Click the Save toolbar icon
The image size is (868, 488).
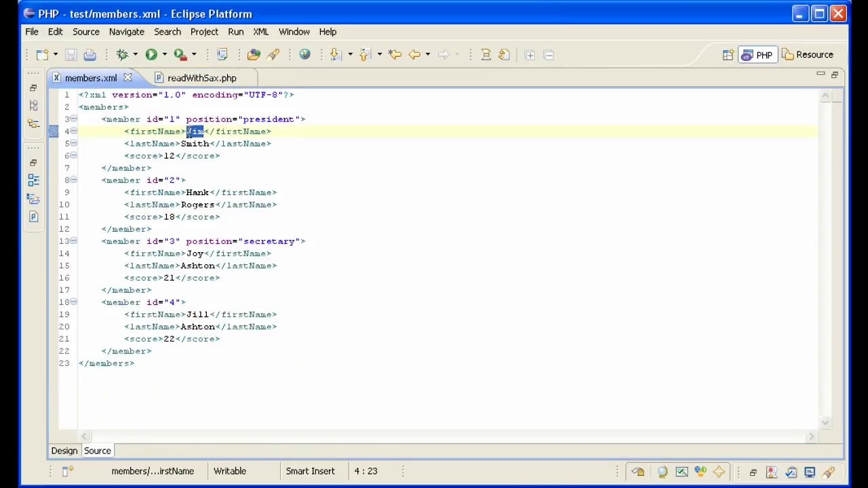point(71,55)
